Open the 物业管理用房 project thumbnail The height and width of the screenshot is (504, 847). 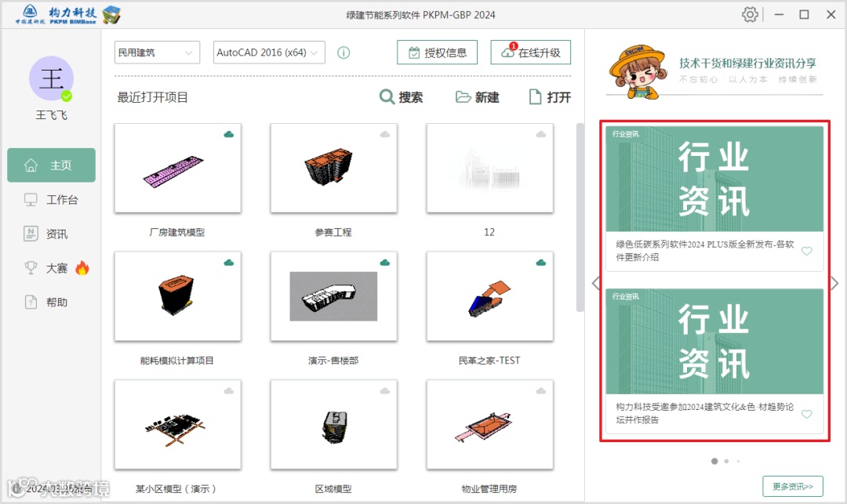click(x=490, y=425)
